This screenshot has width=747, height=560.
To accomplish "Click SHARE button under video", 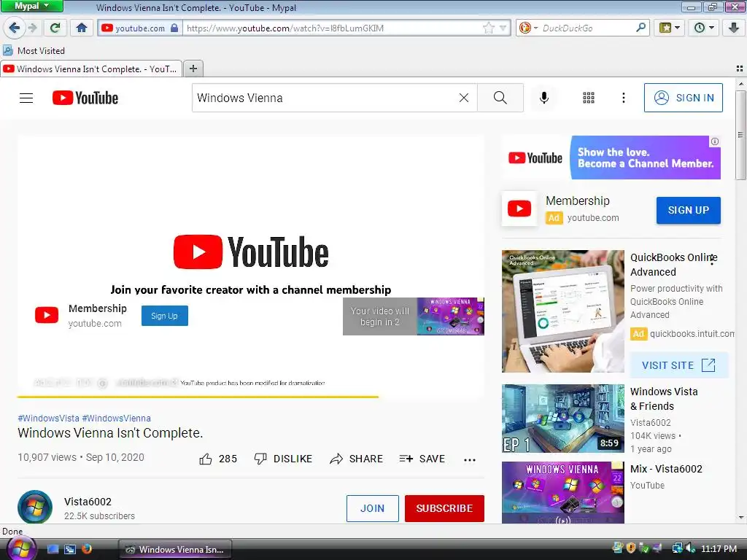I will pyautogui.click(x=356, y=459).
